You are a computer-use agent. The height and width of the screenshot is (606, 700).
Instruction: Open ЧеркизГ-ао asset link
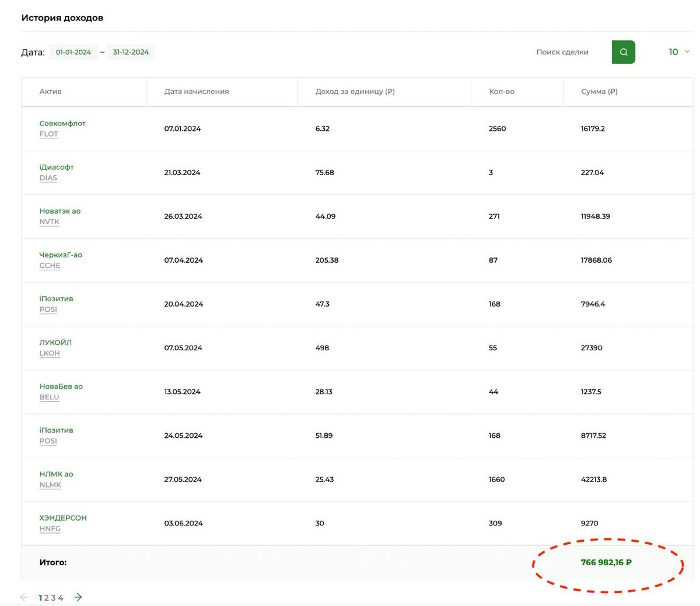pos(61,255)
